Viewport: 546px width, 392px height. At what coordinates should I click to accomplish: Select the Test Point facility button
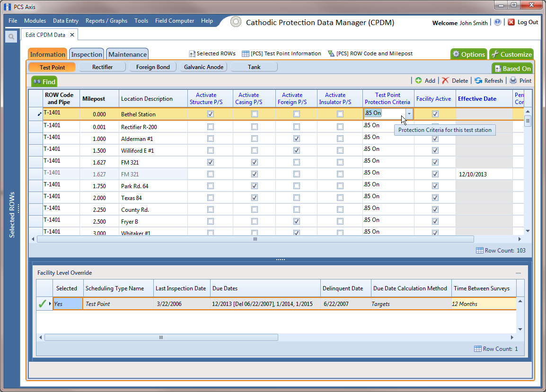52,67
